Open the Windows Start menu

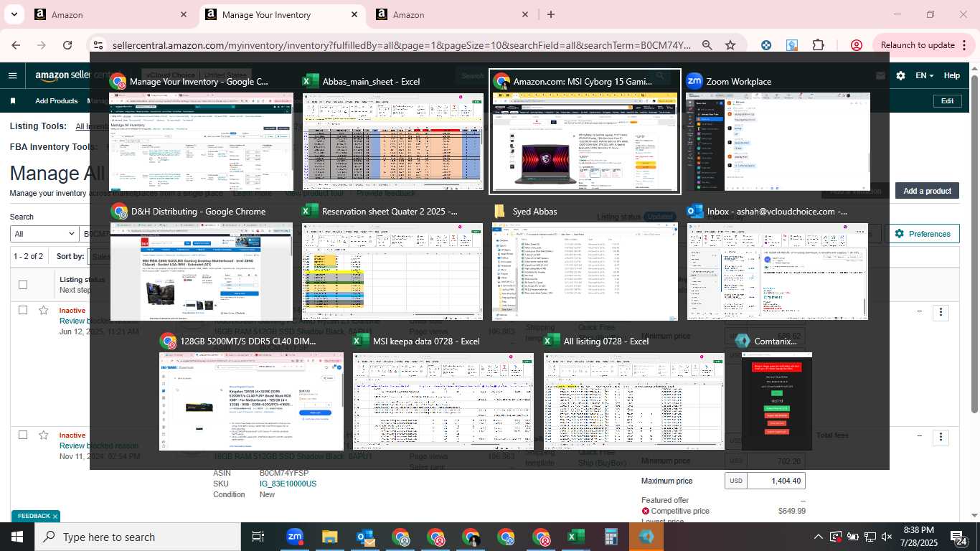(x=17, y=537)
